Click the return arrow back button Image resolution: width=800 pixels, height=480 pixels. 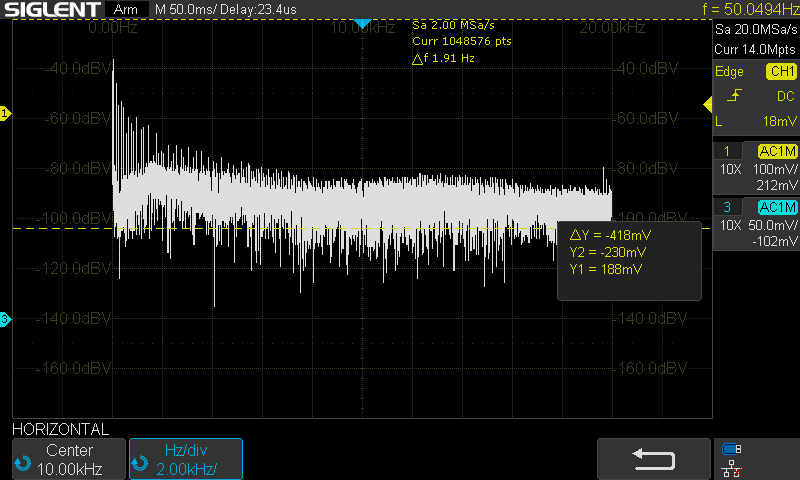point(653,459)
